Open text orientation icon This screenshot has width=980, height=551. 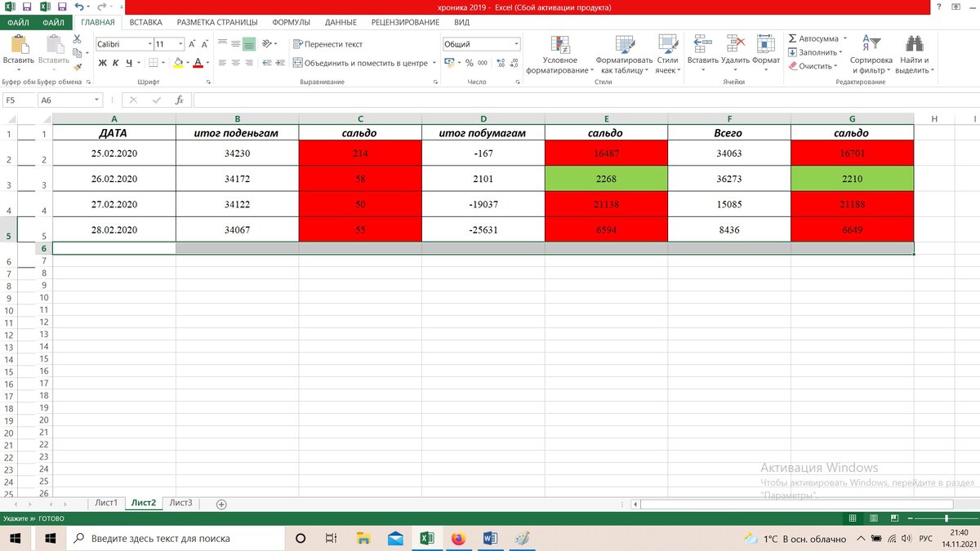tap(267, 44)
